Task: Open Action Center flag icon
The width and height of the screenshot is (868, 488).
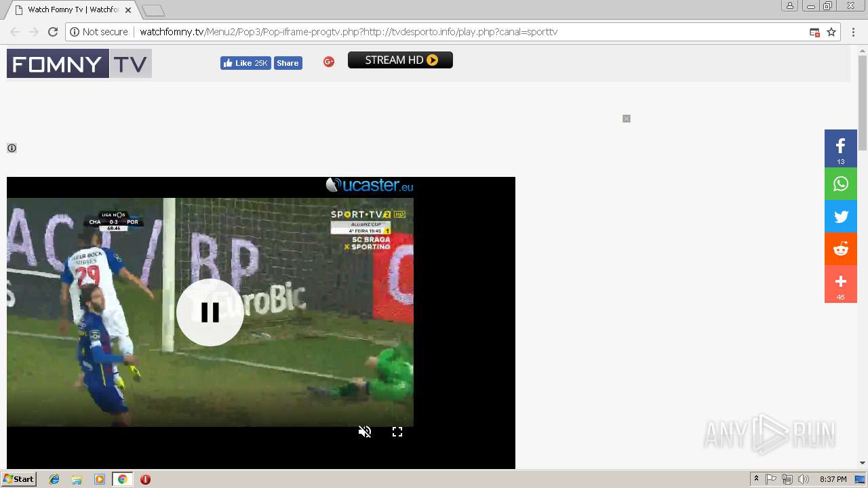Action: (771, 479)
